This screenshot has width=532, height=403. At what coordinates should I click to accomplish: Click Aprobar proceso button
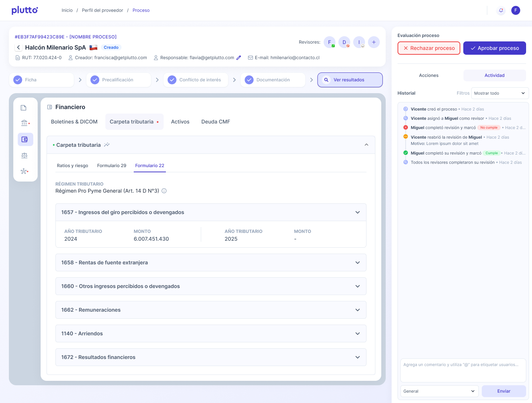495,48
